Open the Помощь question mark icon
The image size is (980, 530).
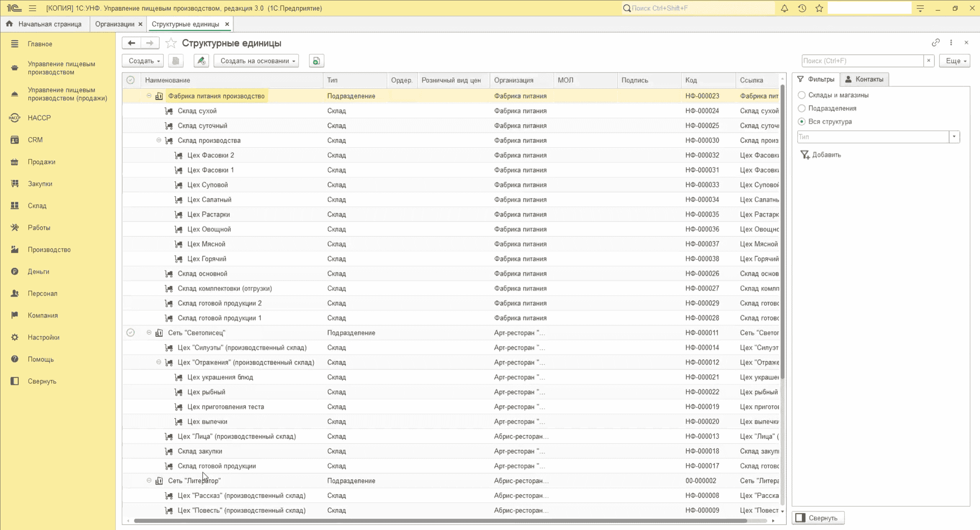[15, 359]
